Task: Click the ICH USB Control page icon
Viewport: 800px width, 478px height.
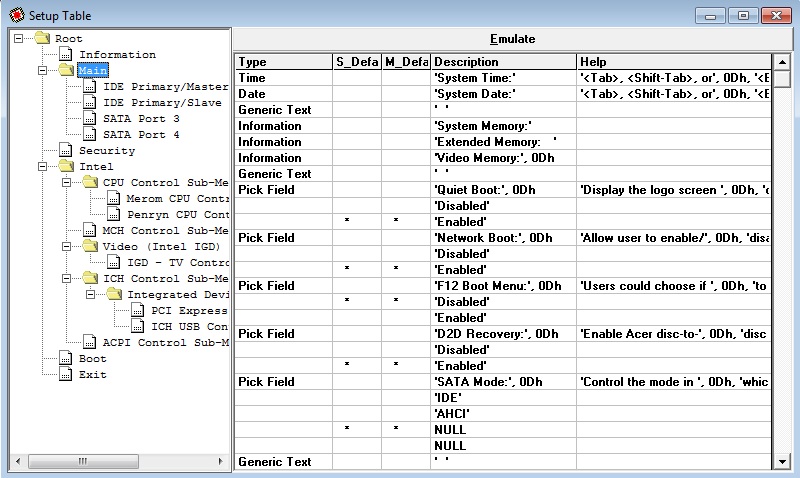Action: 138,326
